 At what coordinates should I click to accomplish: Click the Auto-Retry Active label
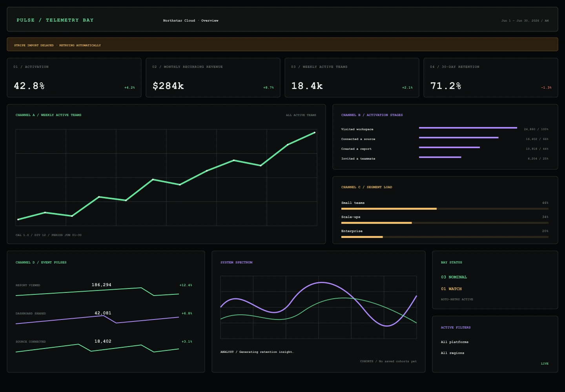[x=457, y=299]
